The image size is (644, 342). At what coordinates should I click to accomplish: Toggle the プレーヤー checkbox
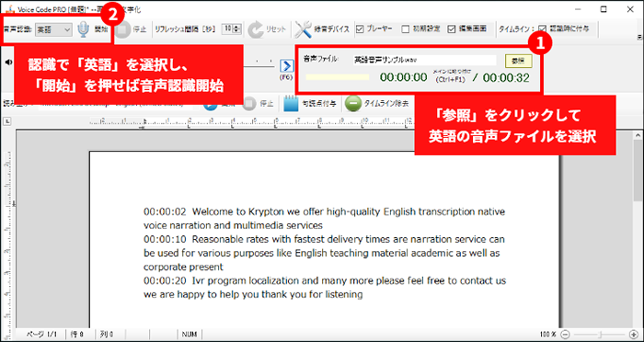360,28
